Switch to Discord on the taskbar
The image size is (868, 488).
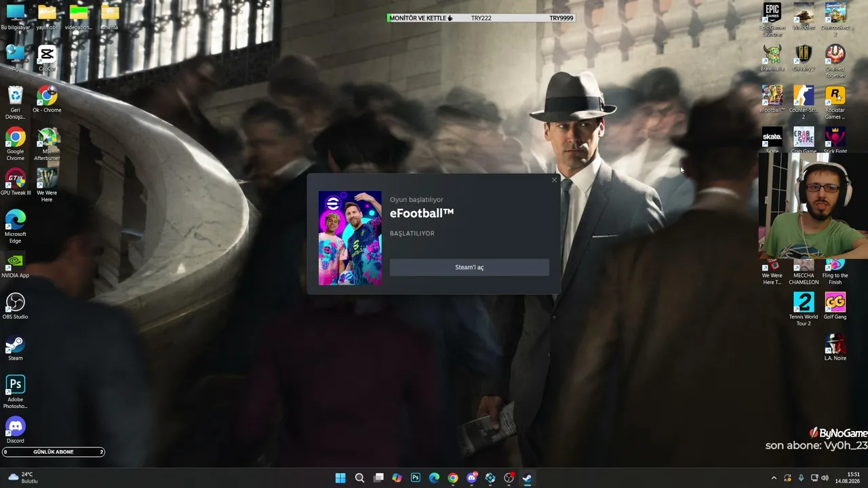click(x=472, y=478)
